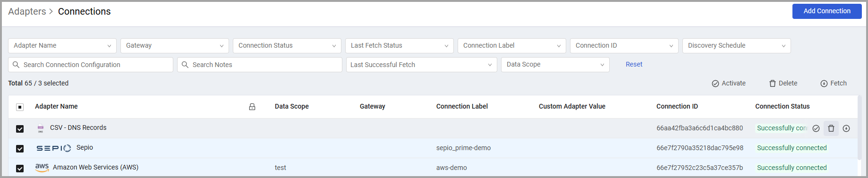Expand the Discovery Schedule dropdown
Image resolution: width=868 pixels, height=178 pixels.
point(737,46)
